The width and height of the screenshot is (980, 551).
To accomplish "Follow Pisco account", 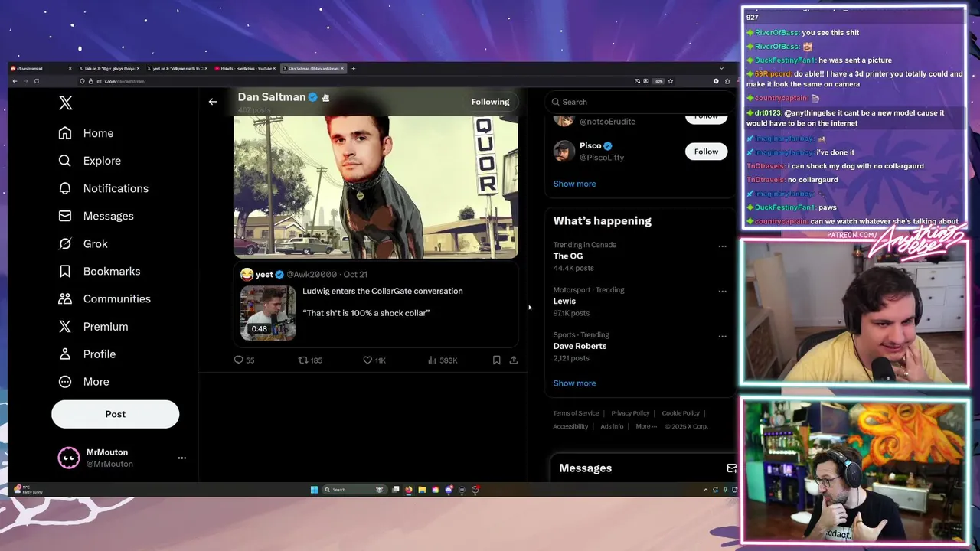I will click(x=706, y=152).
